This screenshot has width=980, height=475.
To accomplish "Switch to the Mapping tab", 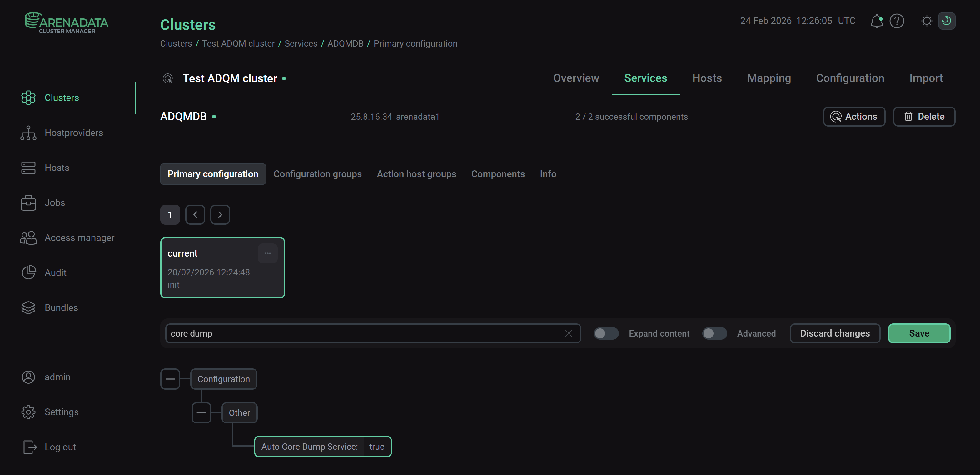I will click(x=769, y=78).
